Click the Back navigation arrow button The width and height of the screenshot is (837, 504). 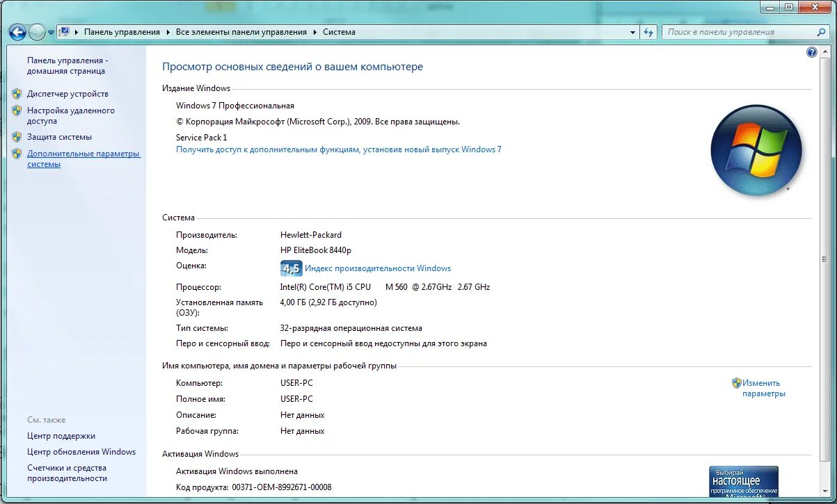coord(17,32)
